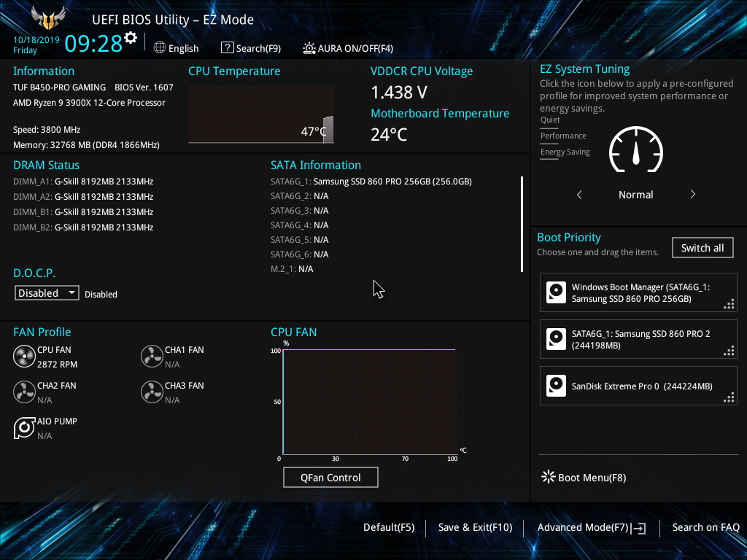Click the 09:28 clock display

(93, 43)
